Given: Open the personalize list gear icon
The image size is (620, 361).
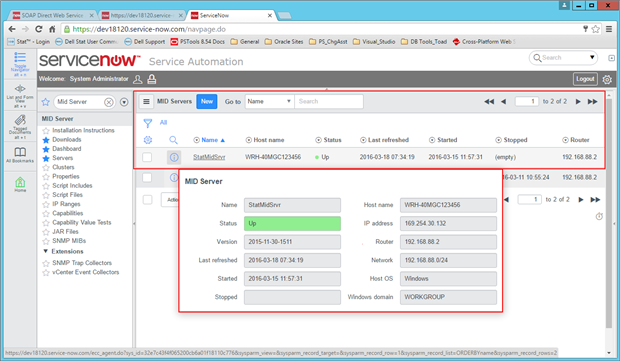Looking at the screenshot, I should (147, 140).
